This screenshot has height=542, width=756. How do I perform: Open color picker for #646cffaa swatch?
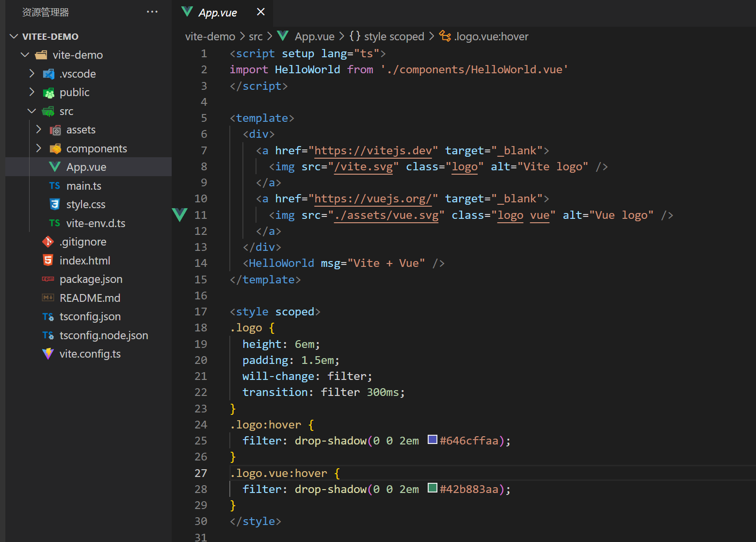click(x=433, y=440)
